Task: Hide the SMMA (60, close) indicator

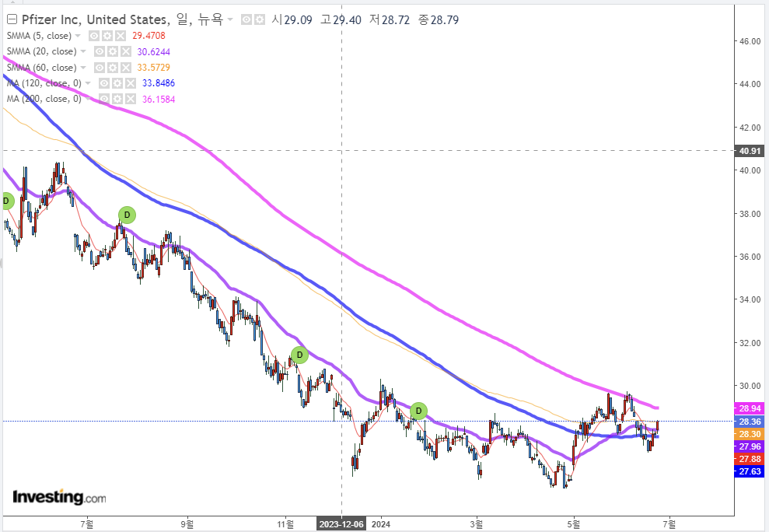Action: point(99,68)
